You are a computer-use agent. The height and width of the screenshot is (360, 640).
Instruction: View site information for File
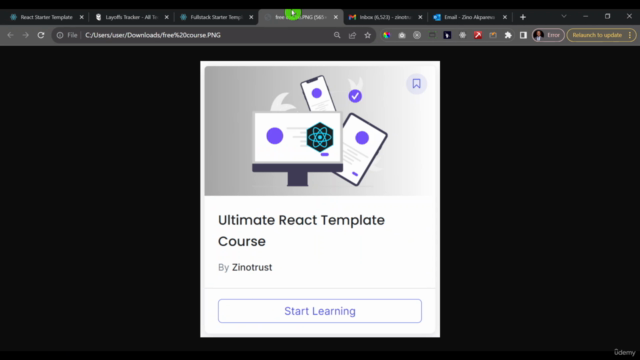pyautogui.click(x=67, y=35)
